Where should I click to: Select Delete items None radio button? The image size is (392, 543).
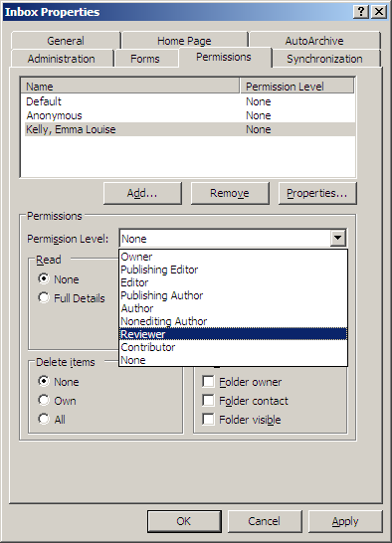tap(44, 381)
